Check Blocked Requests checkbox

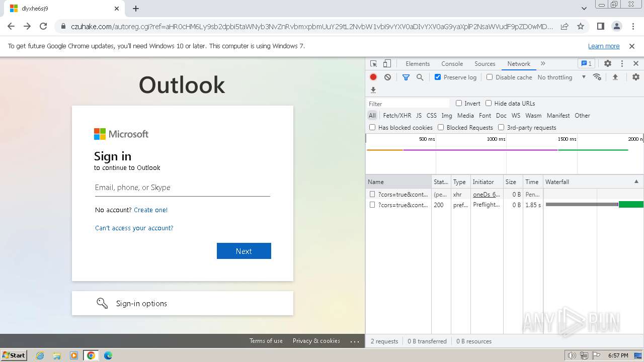coord(441,127)
